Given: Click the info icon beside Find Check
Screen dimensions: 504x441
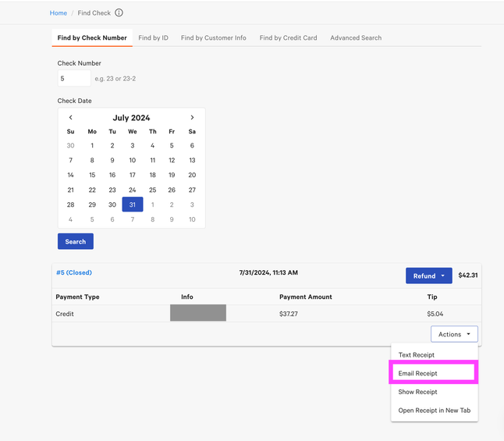Looking at the screenshot, I should 119,13.
